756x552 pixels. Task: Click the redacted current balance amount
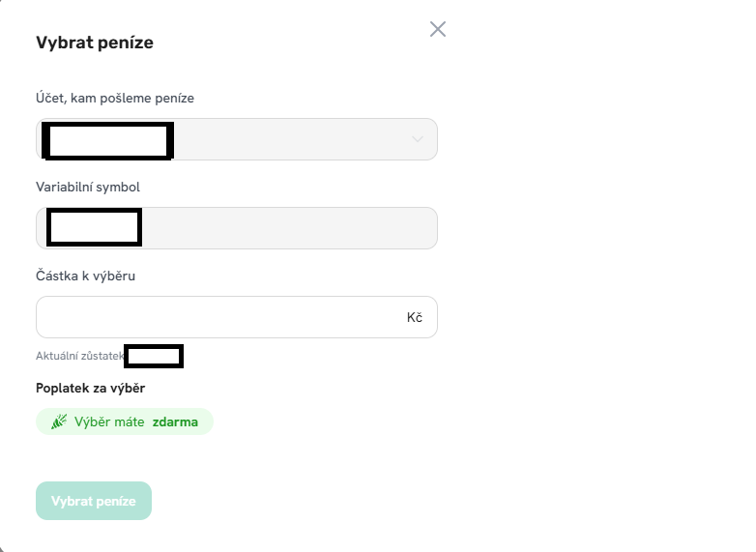[154, 356]
